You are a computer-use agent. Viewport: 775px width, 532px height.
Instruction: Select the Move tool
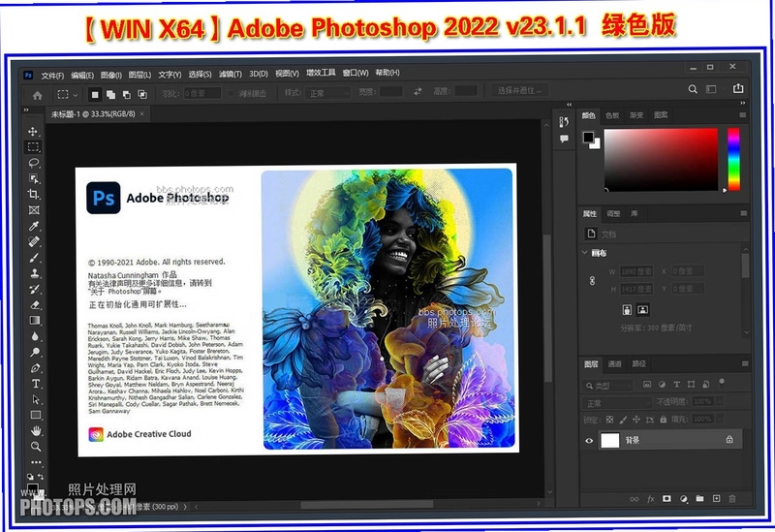point(33,132)
